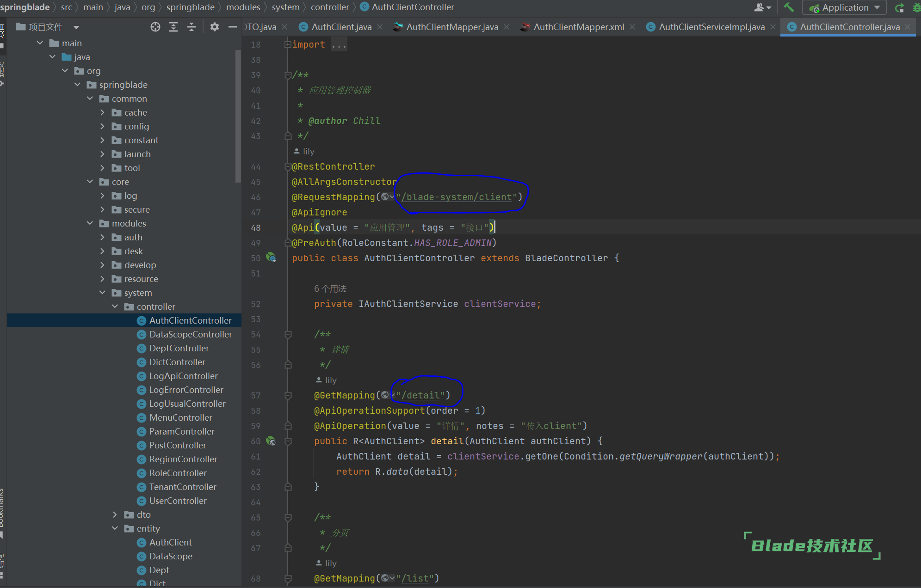This screenshot has width=921, height=588.
Task: Select the DataScope entity file
Action: pos(171,556)
